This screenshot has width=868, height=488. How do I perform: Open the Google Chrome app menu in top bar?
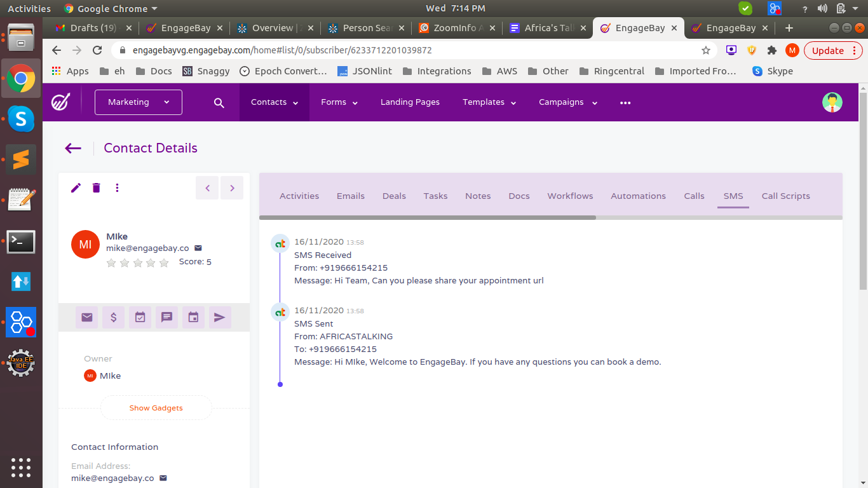(x=111, y=8)
